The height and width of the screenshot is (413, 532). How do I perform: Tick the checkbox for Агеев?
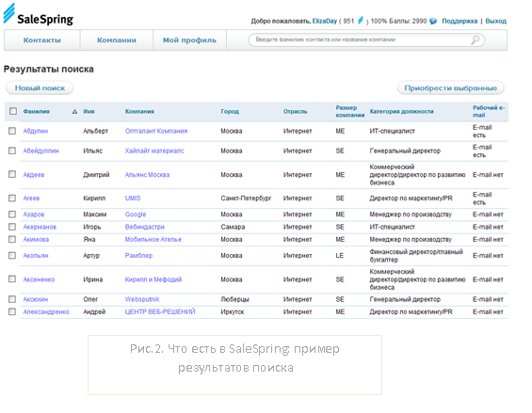coord(12,198)
